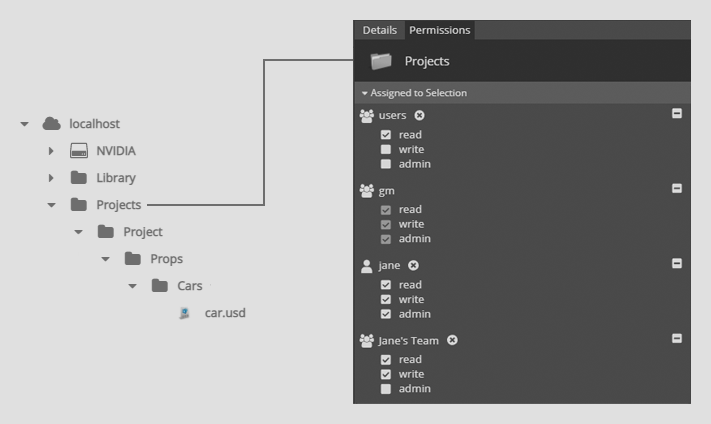
Task: Remove jane's permissions with x icon
Action: 413,265
